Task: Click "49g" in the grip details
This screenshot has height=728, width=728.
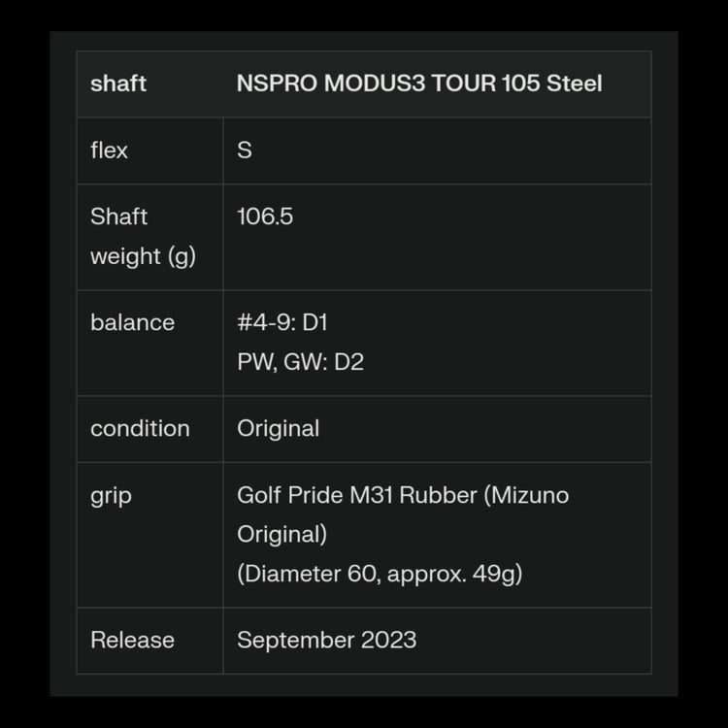Action: [x=497, y=574]
